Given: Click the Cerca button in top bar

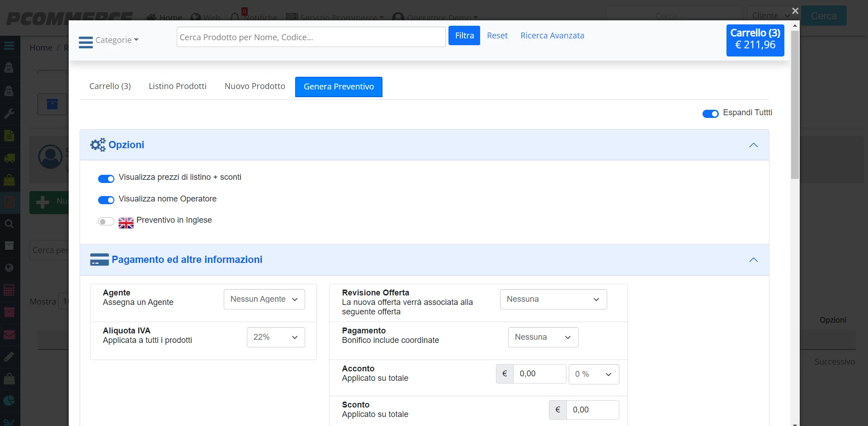Looking at the screenshot, I should [824, 16].
